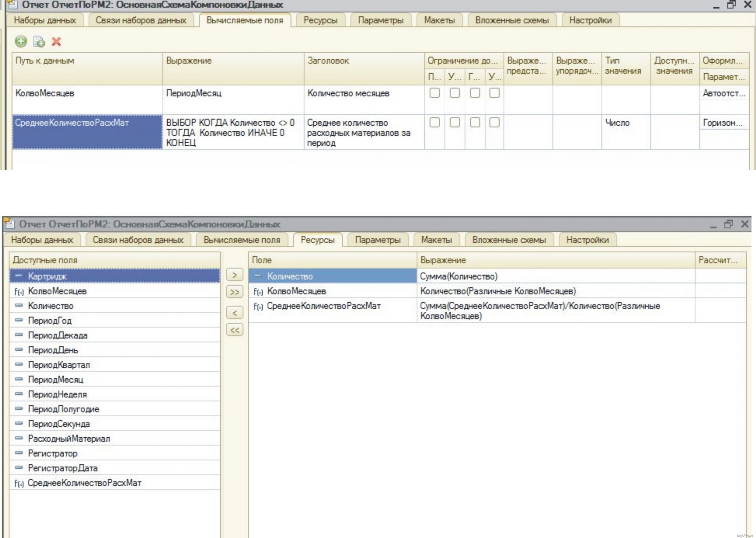Image resolution: width=756 pixels, height=538 pixels.
Task: Click the copy field icon in toolbar
Action: coord(39,41)
